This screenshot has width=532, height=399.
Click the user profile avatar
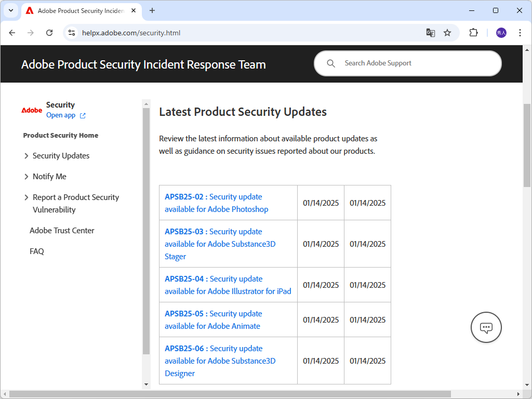coord(501,33)
